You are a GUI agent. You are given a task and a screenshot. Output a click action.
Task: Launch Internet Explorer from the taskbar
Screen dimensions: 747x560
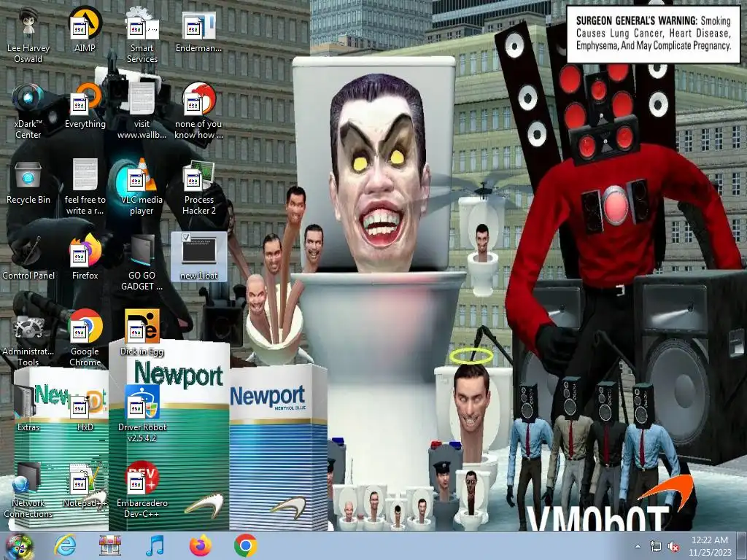pyautogui.click(x=65, y=546)
